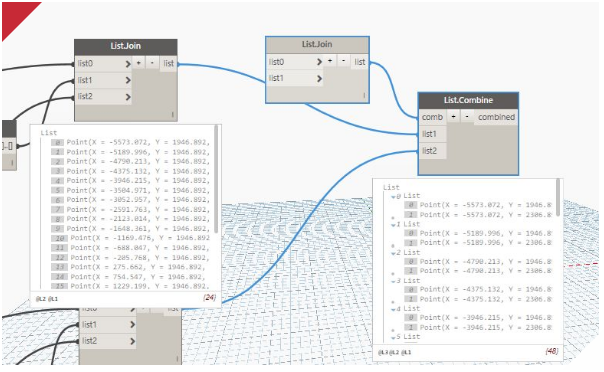Click the '@L3 @L2 @L1' level labels in the List.Combine preview
This screenshot has height=372, width=604.
coord(394,352)
